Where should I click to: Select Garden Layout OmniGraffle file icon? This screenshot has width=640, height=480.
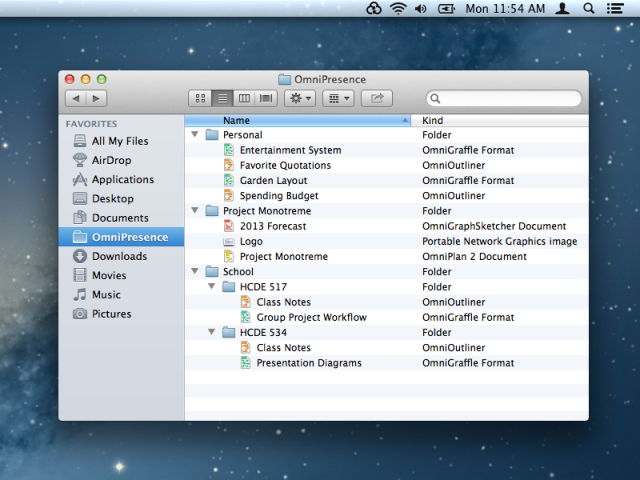pos(229,180)
